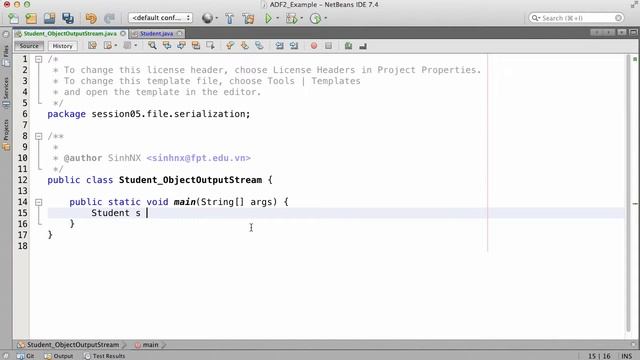Open the default configuration dropdown
The image size is (640, 360).
[x=160, y=18]
